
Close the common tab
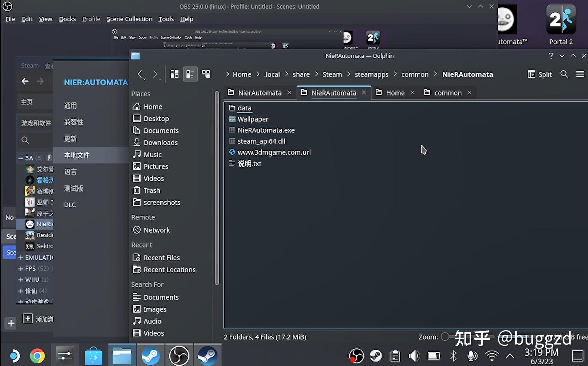pyautogui.click(x=470, y=92)
